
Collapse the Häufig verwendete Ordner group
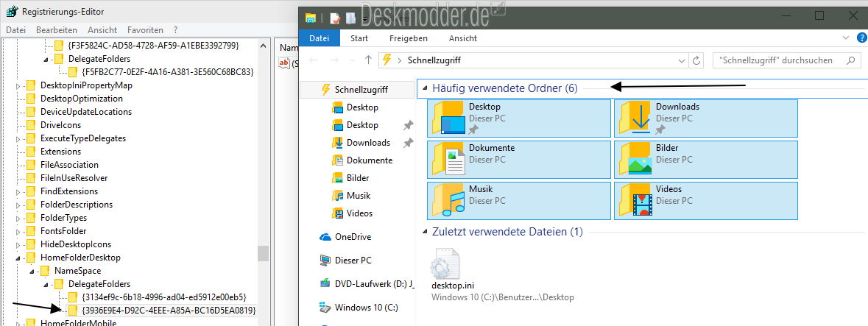[425, 88]
